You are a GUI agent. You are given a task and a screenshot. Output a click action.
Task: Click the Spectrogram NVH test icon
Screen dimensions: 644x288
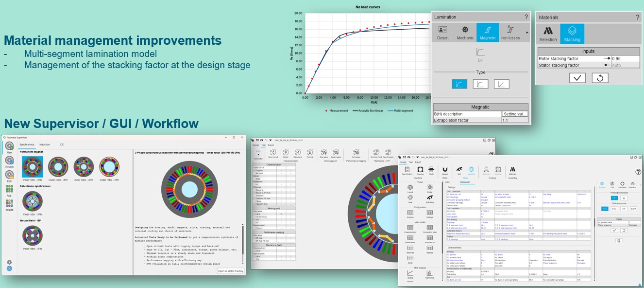[x=389, y=154]
